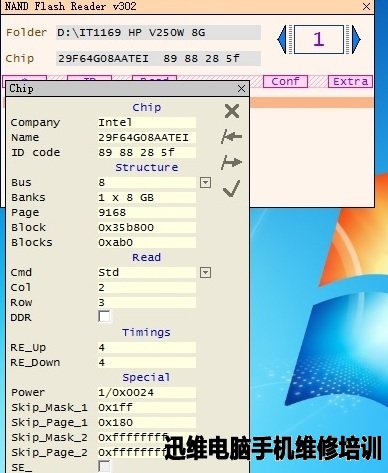Click the Page field showing 9168
Screen dimensions: 388x473
[147, 212]
